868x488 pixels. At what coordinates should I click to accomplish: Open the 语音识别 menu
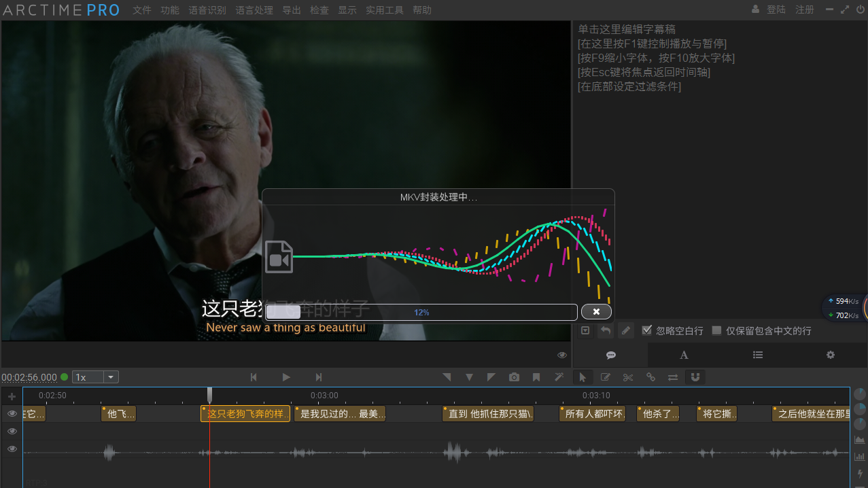click(x=207, y=10)
